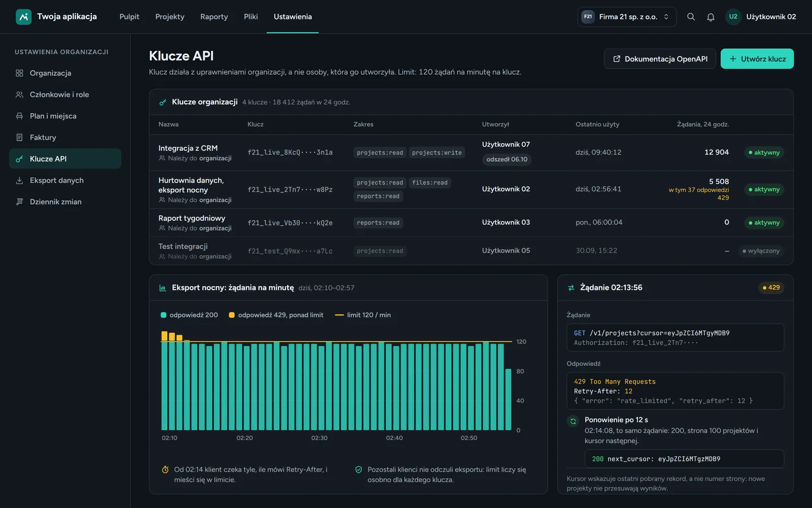Click the Faktury invoice icon
This screenshot has width=812, height=508.
pos(19,137)
